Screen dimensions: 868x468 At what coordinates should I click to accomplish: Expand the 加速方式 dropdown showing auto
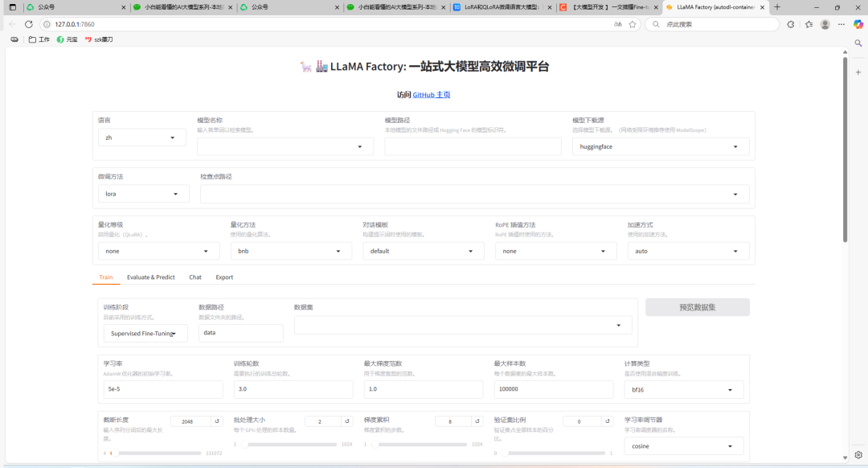pos(688,251)
